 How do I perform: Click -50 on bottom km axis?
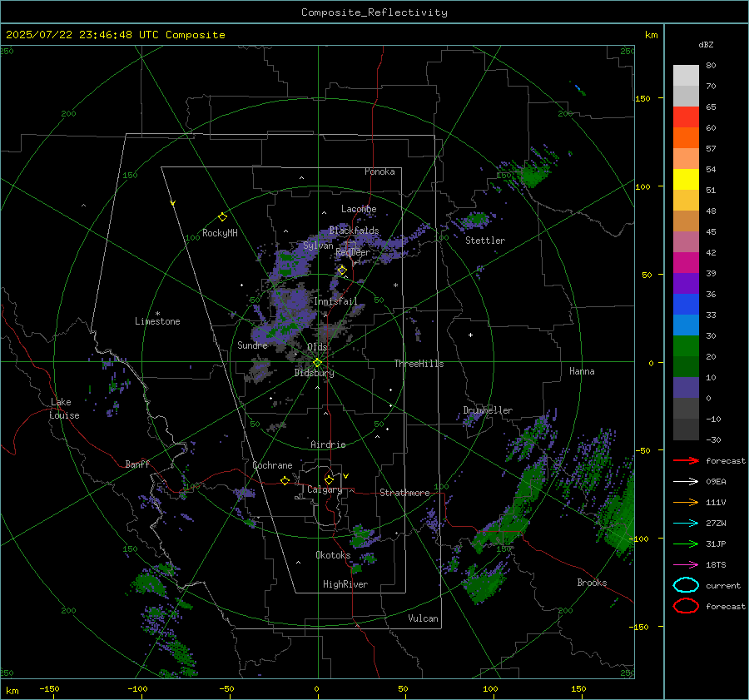click(226, 688)
